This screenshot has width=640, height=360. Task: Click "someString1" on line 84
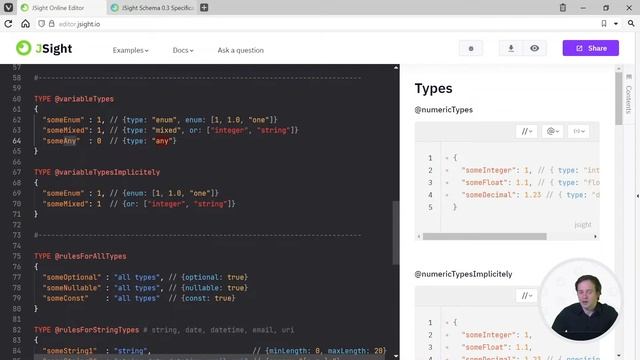69,351
